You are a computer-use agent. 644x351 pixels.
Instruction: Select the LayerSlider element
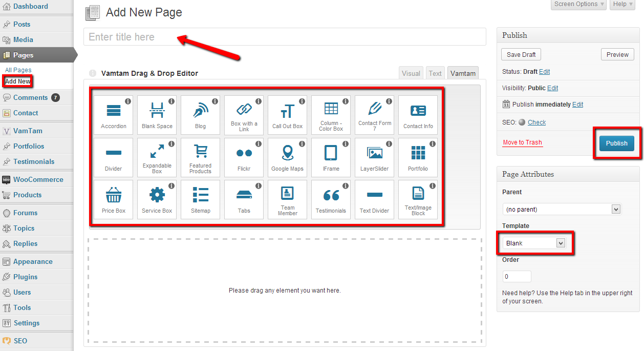point(375,157)
